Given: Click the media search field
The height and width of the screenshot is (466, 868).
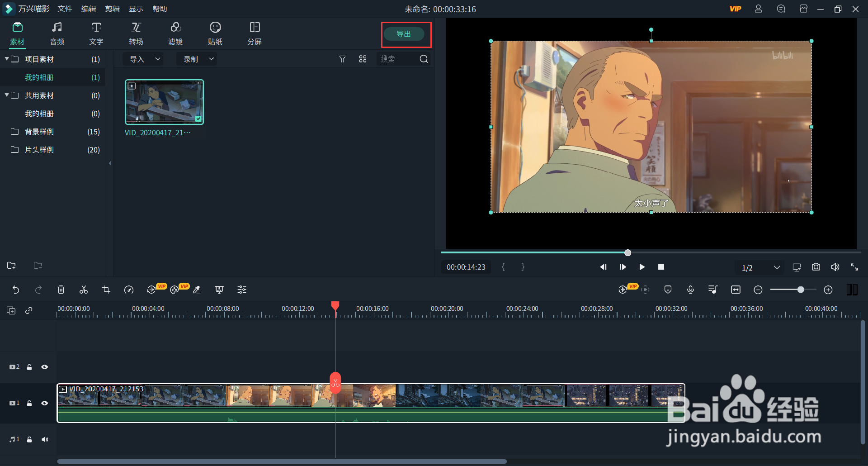Looking at the screenshot, I should pyautogui.click(x=398, y=59).
